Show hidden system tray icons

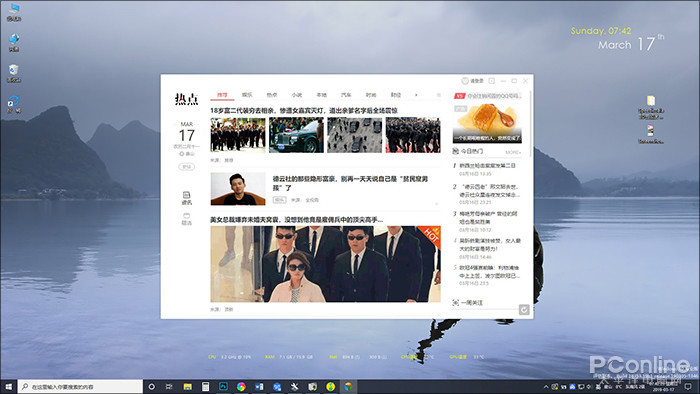[546, 386]
